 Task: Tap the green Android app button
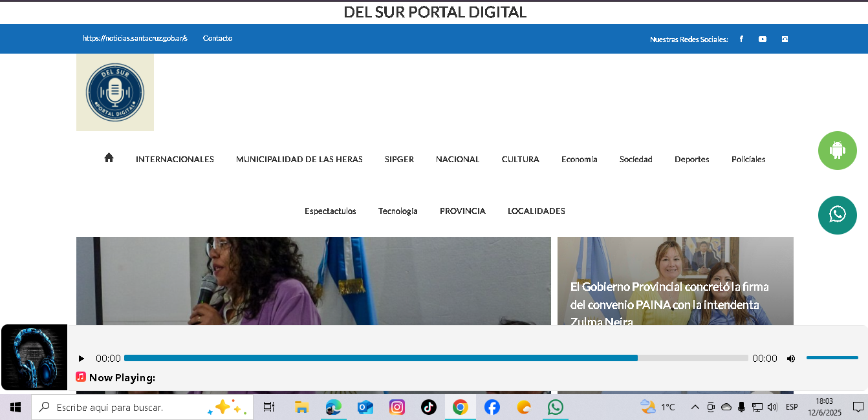pyautogui.click(x=838, y=151)
